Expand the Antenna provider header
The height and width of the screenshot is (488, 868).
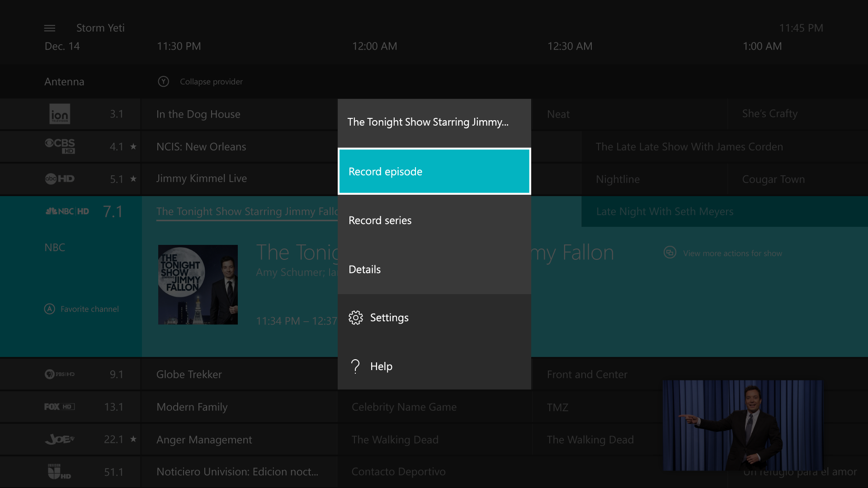pos(64,82)
